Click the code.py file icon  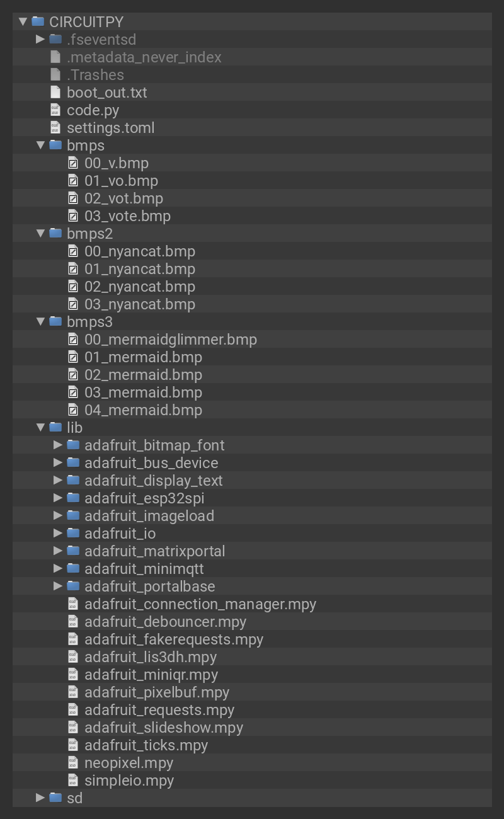(55, 110)
